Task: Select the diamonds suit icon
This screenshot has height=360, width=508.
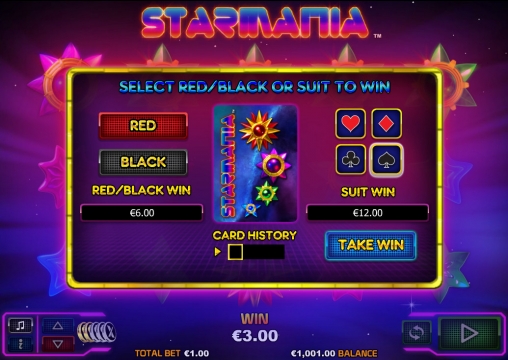Action: (386, 123)
